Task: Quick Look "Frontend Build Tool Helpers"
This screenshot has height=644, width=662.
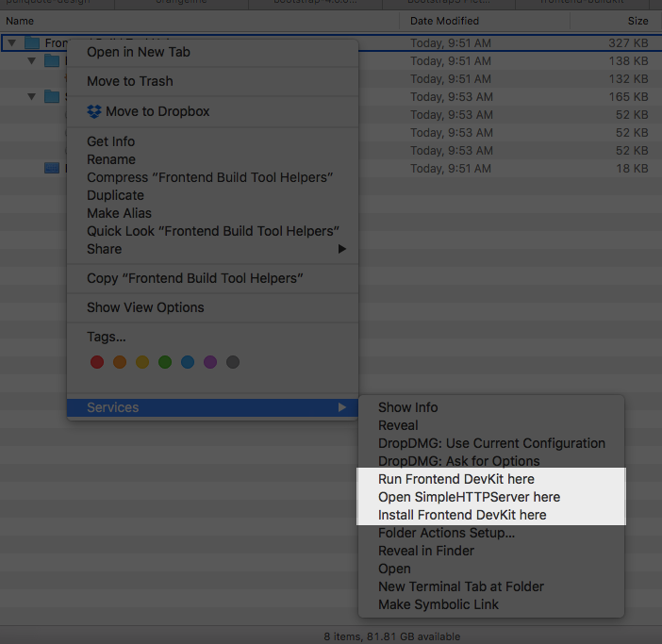Action: (x=212, y=231)
